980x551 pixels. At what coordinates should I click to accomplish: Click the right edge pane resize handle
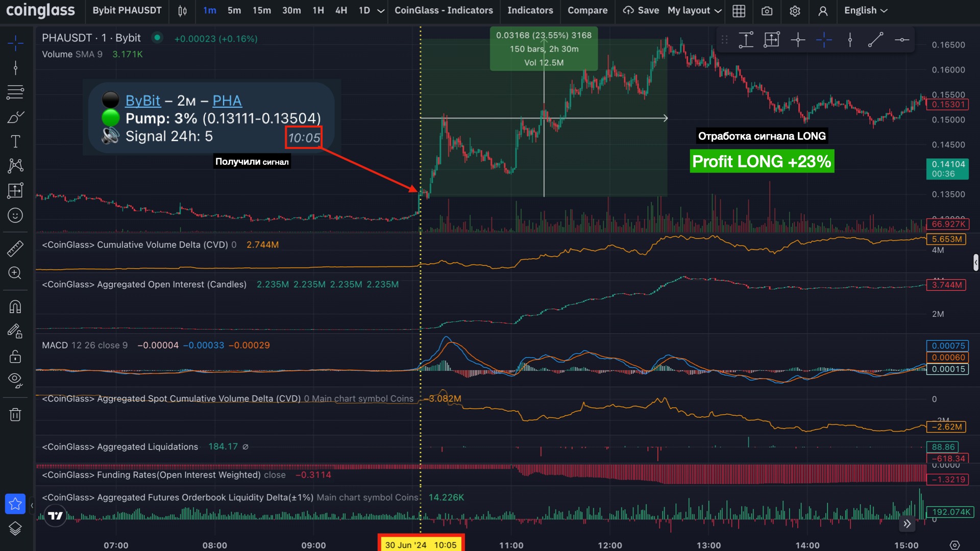tap(975, 262)
